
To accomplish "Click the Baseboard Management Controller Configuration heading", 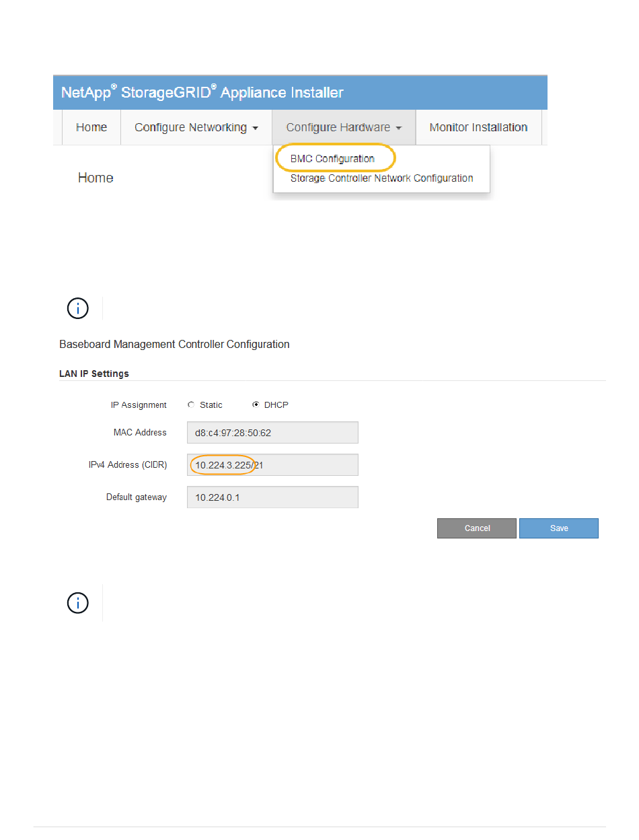I will (x=175, y=345).
